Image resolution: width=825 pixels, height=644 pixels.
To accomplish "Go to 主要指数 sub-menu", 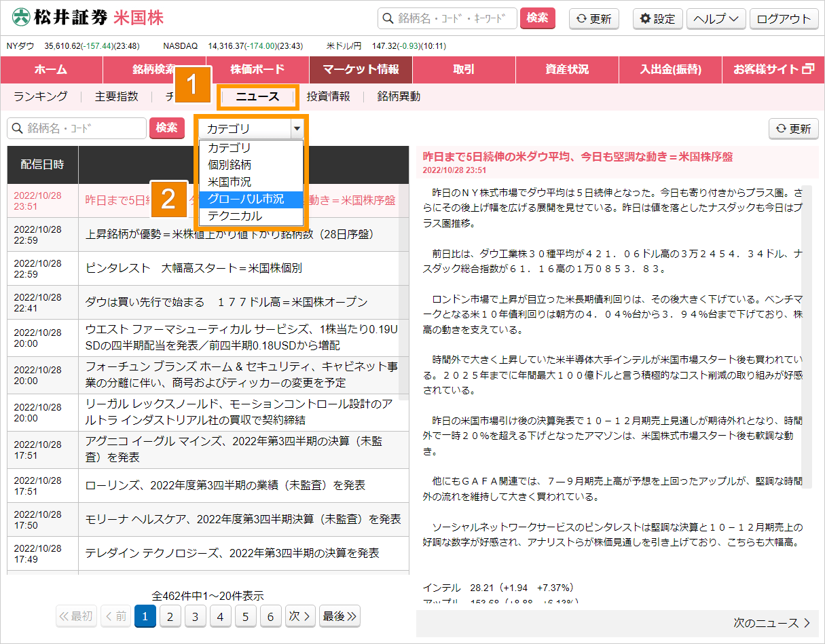I will pyautogui.click(x=116, y=96).
